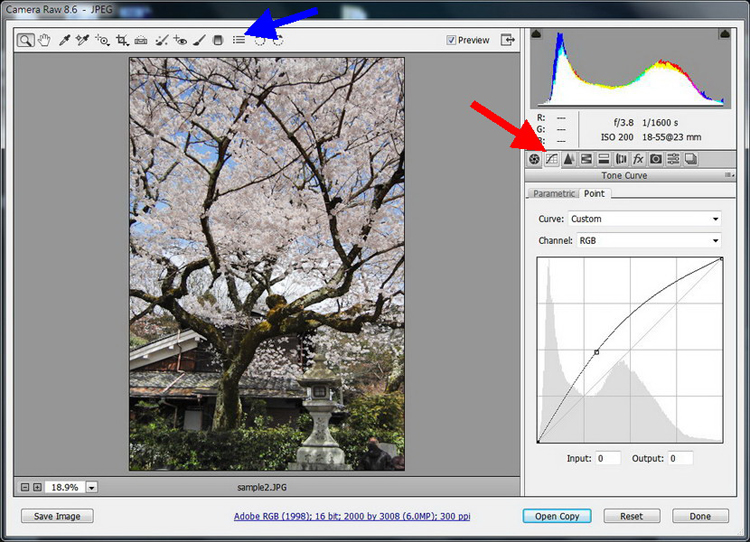Zoom out with the minus button
This screenshot has width=750, height=542.
coord(25,487)
